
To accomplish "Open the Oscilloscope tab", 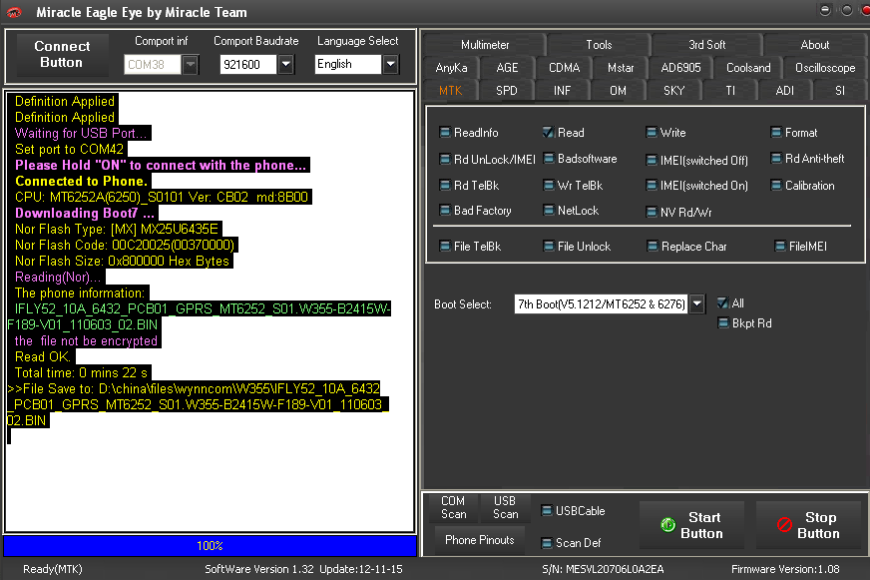I will point(825,68).
